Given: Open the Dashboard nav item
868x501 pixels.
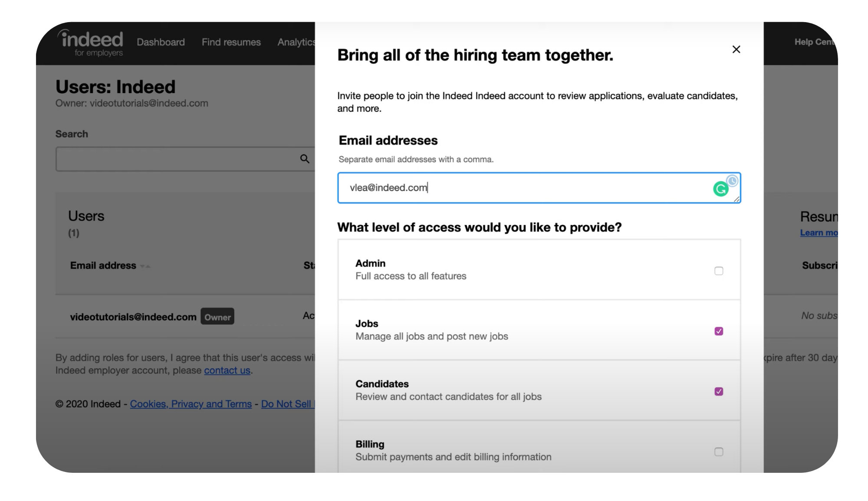Looking at the screenshot, I should pos(161,42).
